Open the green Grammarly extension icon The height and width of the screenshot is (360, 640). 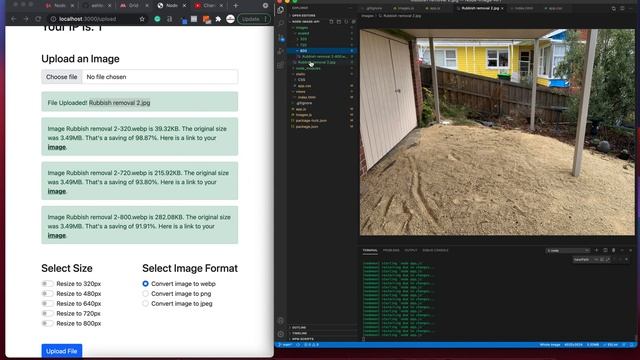click(157, 19)
